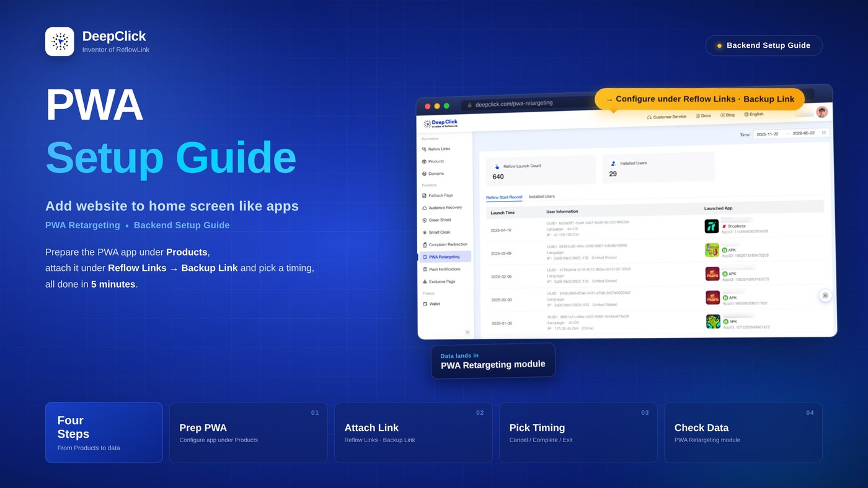Screen dimensions: 868x488
Task: Click the start date 2025-11-22 field
Action: [x=768, y=134]
